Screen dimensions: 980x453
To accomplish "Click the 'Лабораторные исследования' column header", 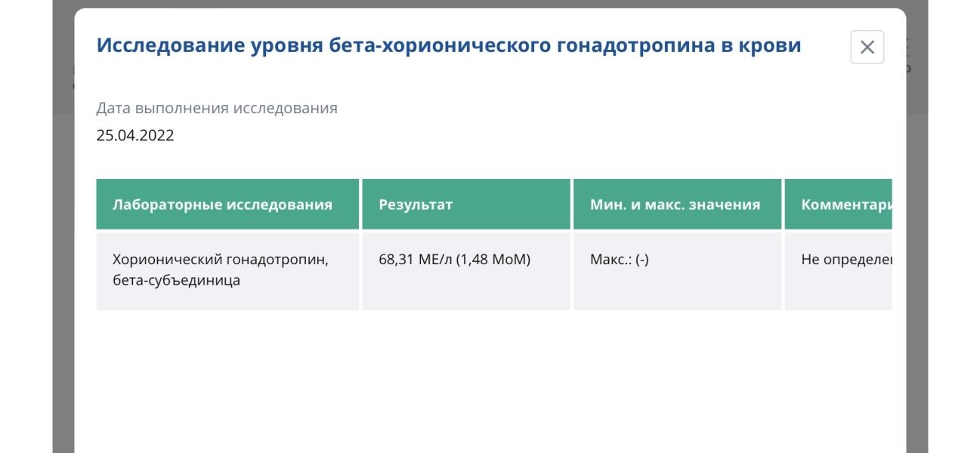I will tap(227, 204).
